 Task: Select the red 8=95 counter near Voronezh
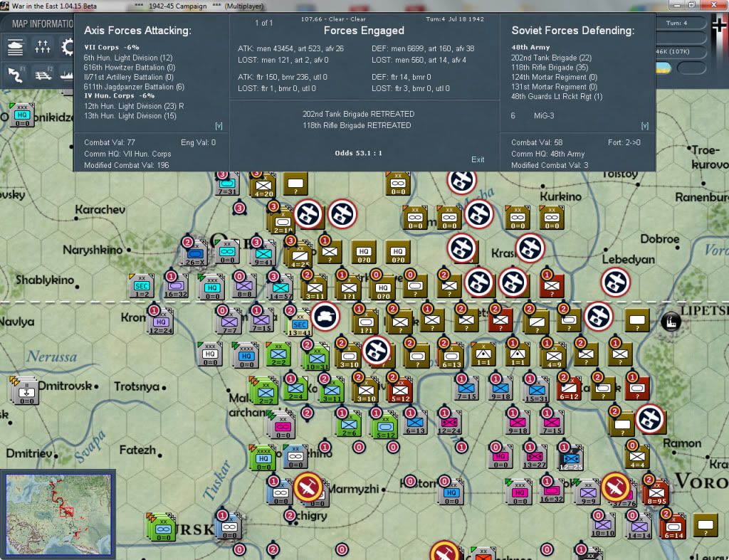656,492
